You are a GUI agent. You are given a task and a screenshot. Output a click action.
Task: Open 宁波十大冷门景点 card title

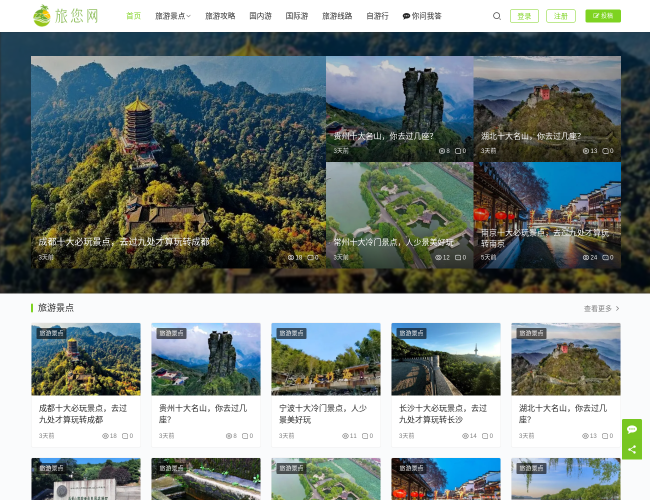[x=323, y=414]
